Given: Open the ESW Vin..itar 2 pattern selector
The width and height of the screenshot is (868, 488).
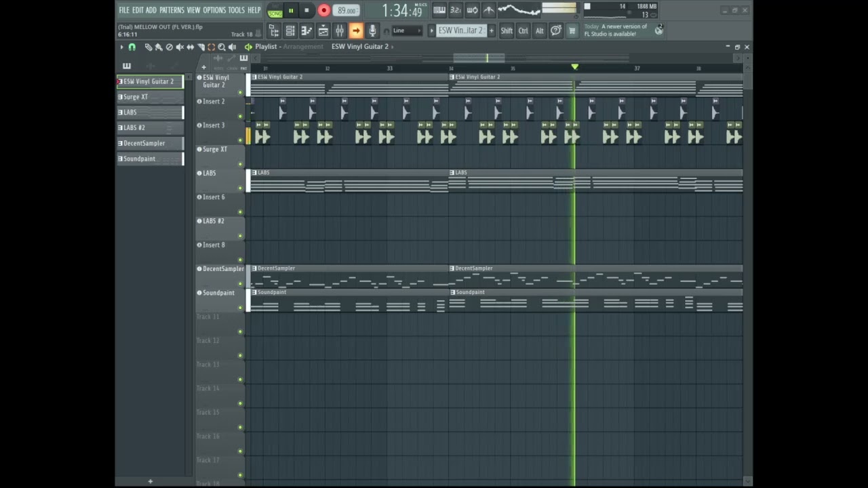Looking at the screenshot, I should (x=460, y=30).
